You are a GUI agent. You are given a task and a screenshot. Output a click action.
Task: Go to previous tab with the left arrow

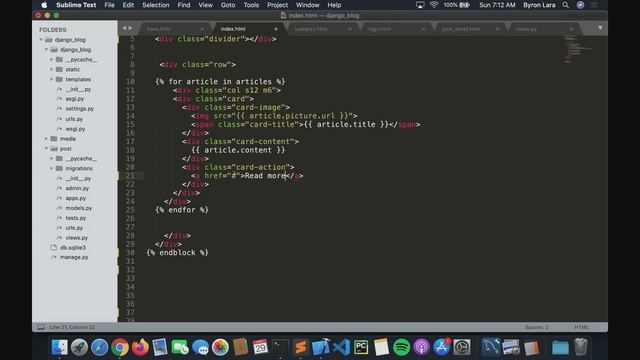coord(124,28)
